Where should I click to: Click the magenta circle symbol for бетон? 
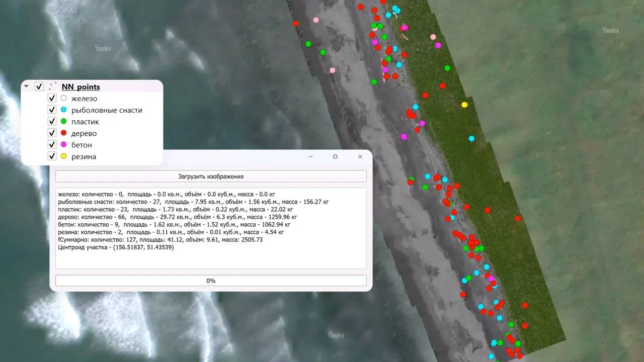tap(63, 145)
